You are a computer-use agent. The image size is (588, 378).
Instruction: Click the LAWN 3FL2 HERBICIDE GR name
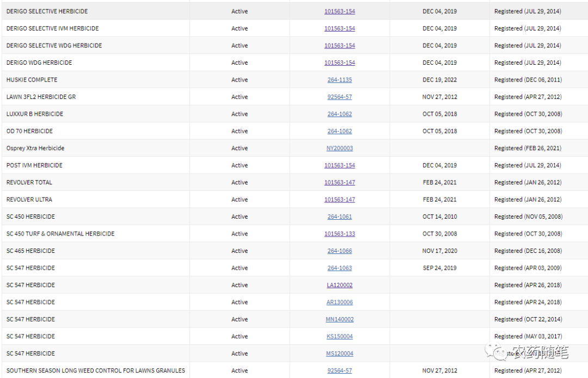click(x=41, y=97)
